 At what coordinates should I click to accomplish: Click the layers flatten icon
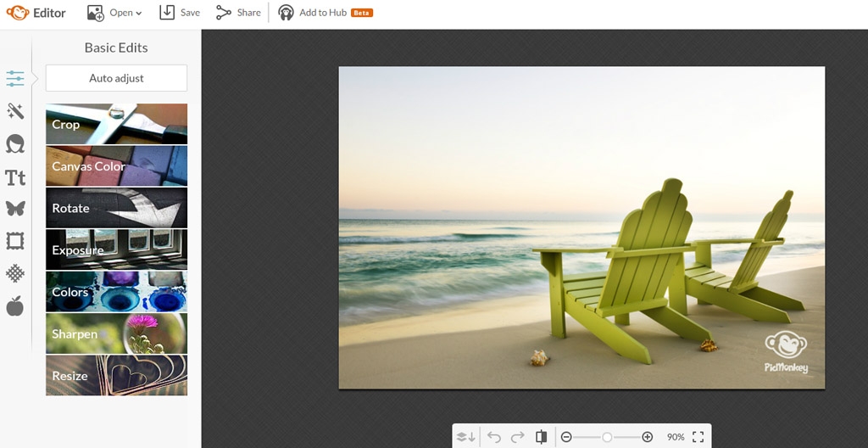(465, 437)
